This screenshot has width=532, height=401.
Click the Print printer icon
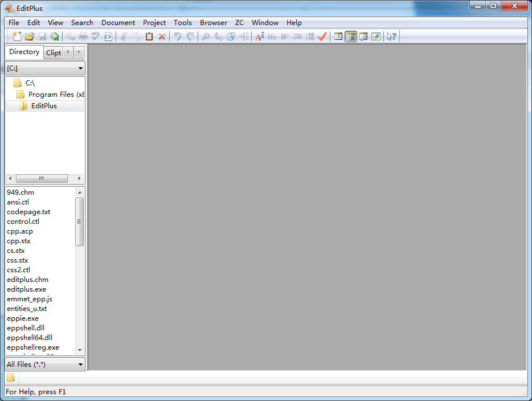click(x=83, y=36)
